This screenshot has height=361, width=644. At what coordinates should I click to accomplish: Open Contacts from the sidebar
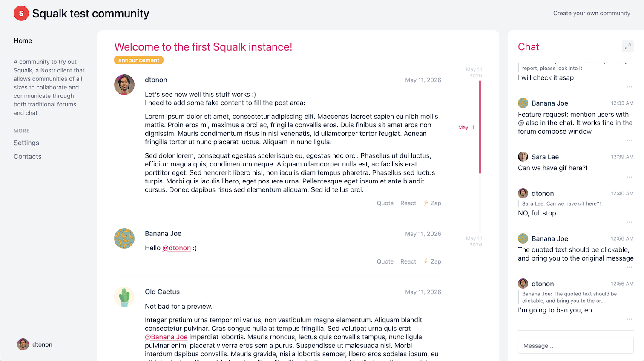coord(28,156)
